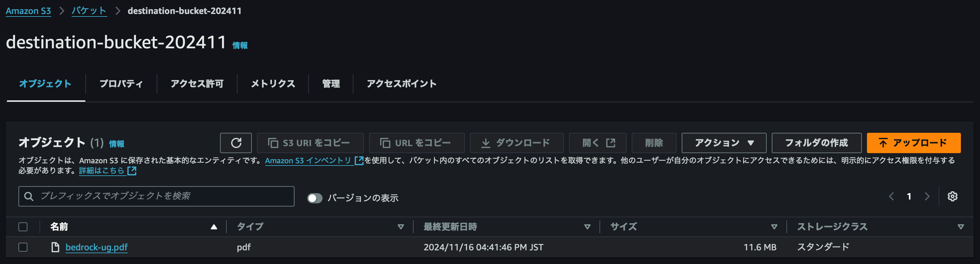Click the file icon next to bedrock-ug.pdf
The height and width of the screenshot is (264, 980).
(54, 247)
